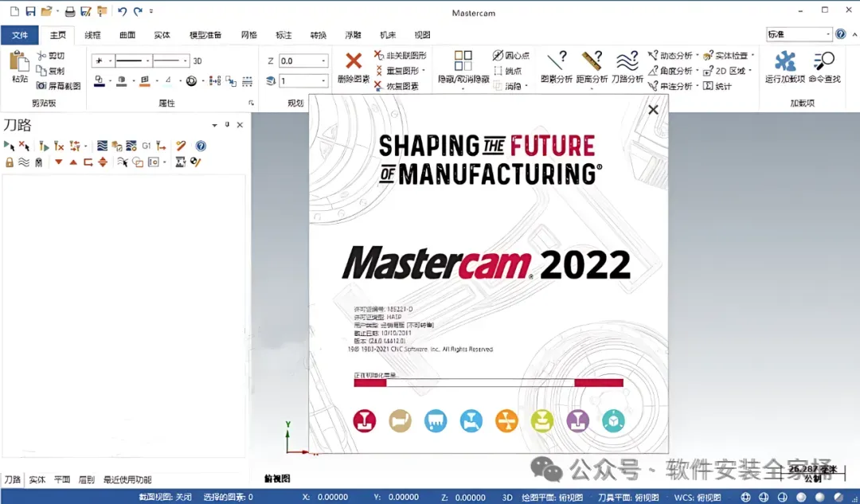Click the Redo arrow icon
Viewport: 860px width, 504px height.
pyautogui.click(x=138, y=11)
